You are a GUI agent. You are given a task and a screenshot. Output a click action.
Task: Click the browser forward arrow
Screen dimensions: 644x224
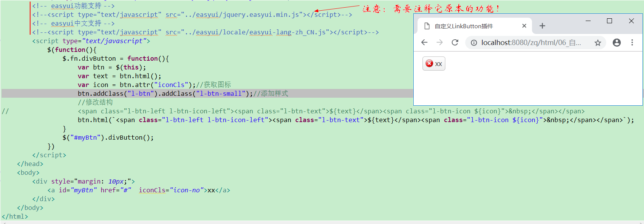coord(440,42)
